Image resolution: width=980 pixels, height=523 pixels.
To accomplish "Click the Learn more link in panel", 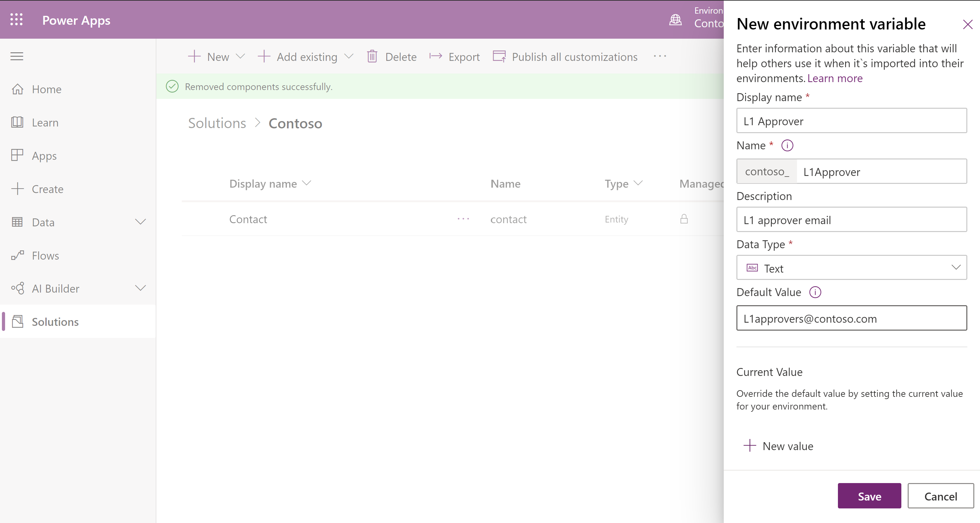I will (835, 78).
